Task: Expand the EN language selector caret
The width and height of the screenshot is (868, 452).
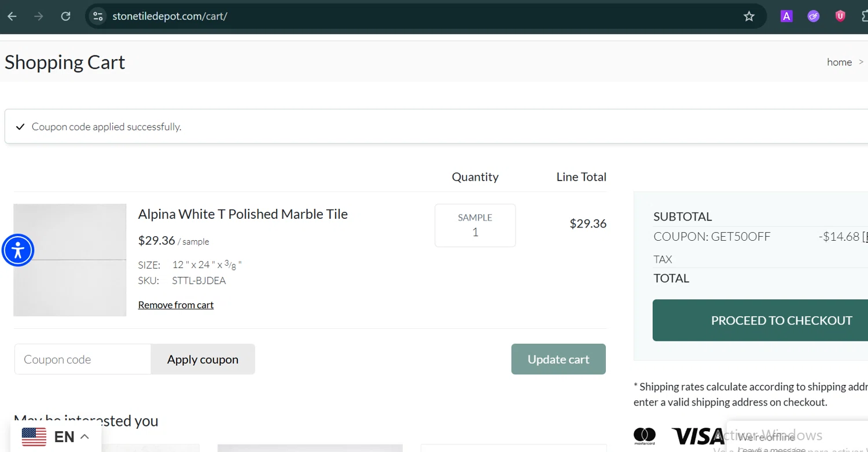Action: click(84, 436)
